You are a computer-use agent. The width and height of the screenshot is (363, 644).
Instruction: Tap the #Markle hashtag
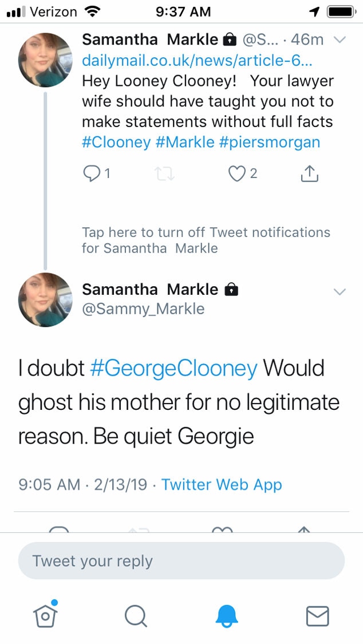184,142
